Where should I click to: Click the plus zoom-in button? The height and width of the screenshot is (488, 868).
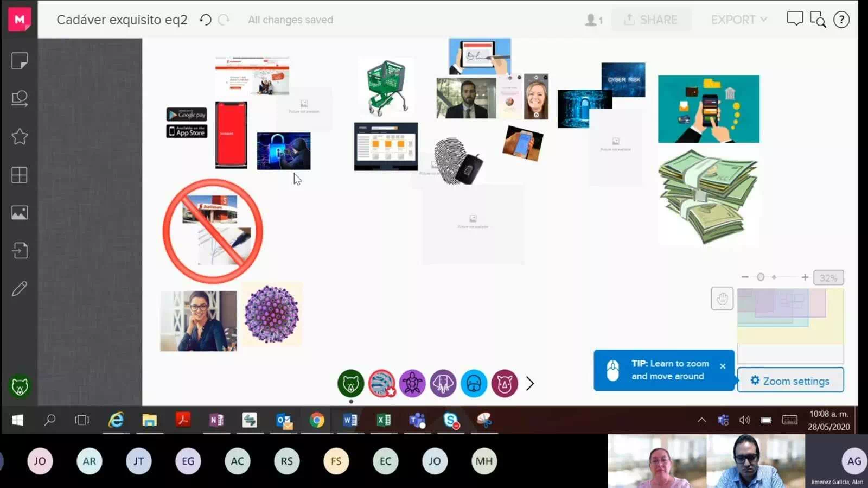(805, 277)
